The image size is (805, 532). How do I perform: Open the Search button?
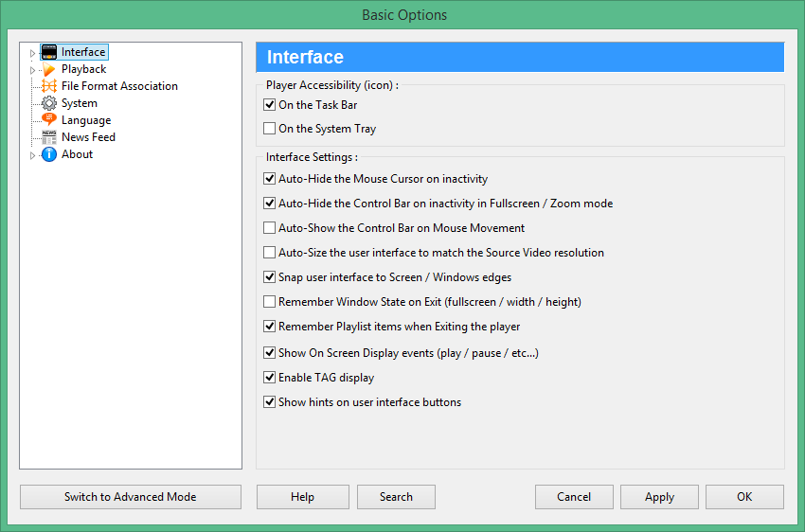[x=396, y=497]
